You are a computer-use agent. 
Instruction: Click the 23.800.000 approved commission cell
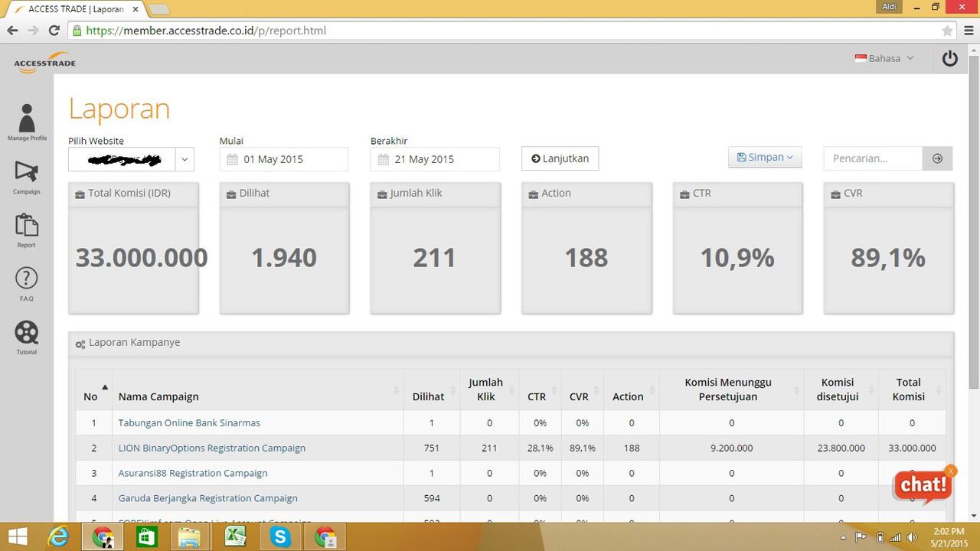[841, 448]
